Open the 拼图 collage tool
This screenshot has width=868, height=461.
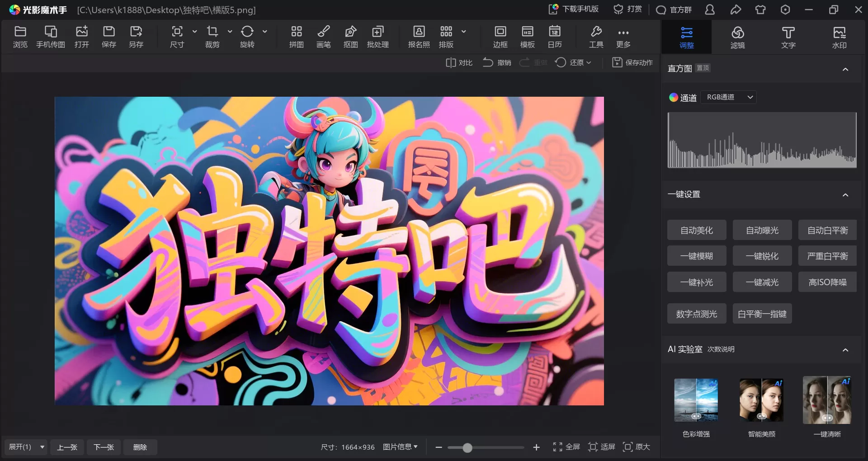[x=296, y=36]
